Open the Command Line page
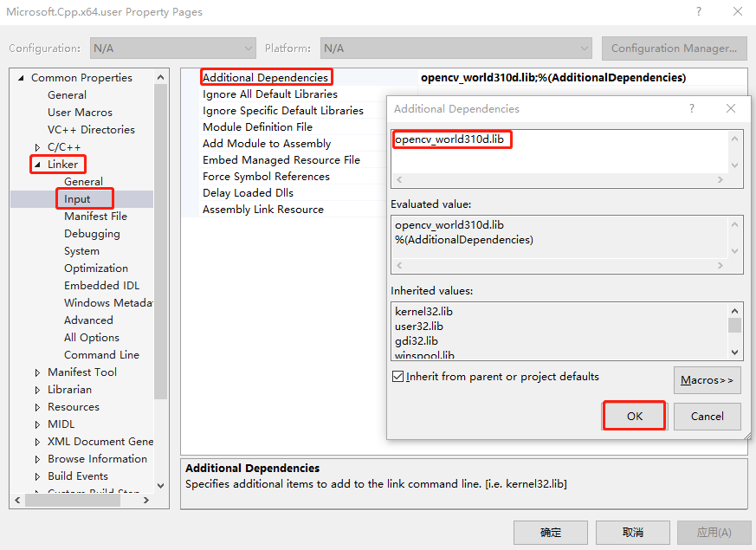 tap(101, 355)
